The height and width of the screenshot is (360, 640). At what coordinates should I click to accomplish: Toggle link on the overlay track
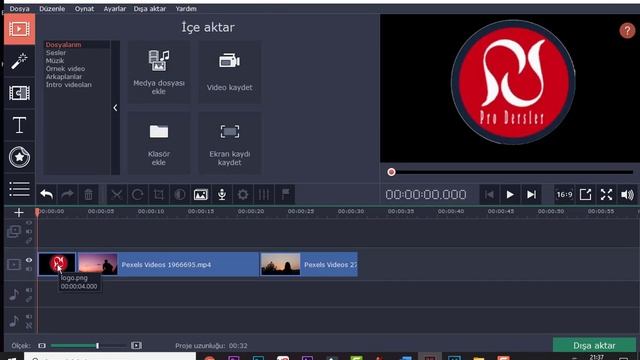pyautogui.click(x=29, y=241)
